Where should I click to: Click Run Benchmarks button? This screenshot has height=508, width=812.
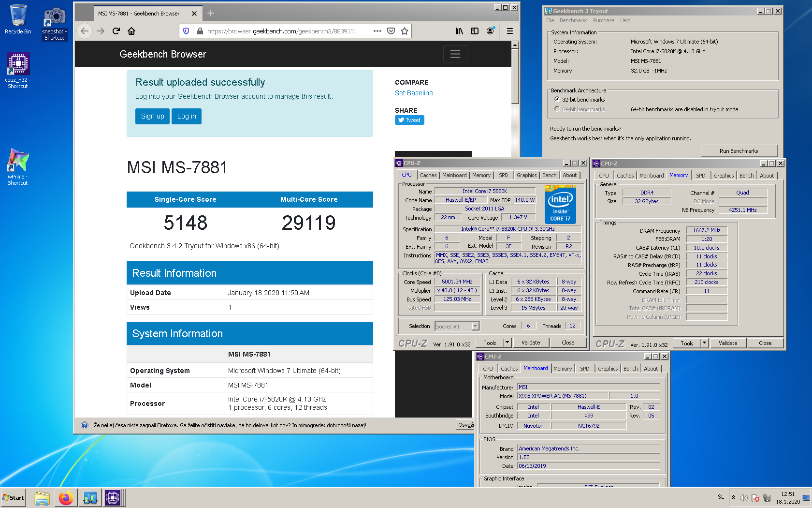pos(739,151)
